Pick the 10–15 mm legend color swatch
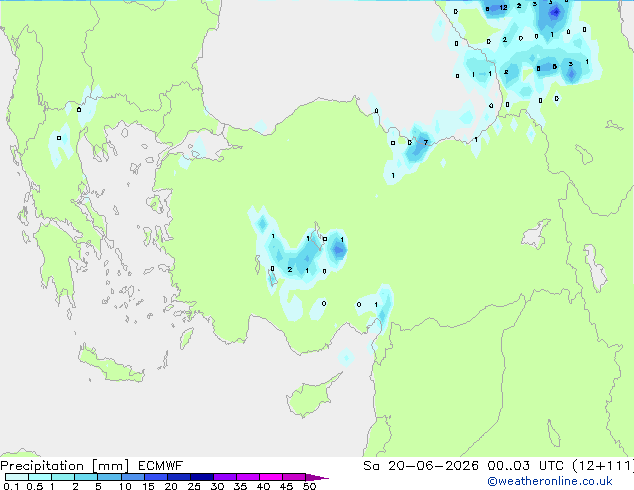 coord(132,477)
